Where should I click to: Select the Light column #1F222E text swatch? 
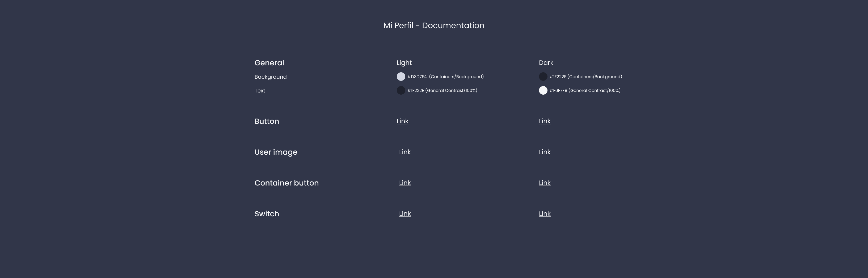(401, 90)
